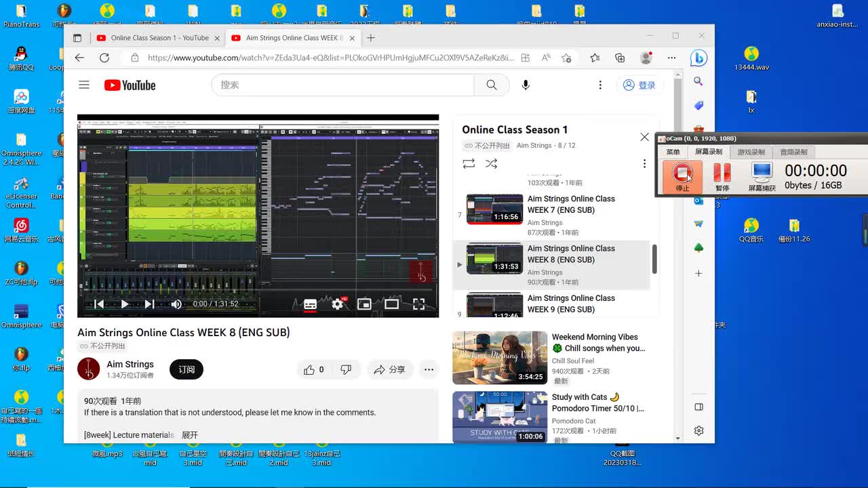This screenshot has width=868, height=488.
Task: Click oCam 屏幕捕获 screen capture button
Action: 762,177
